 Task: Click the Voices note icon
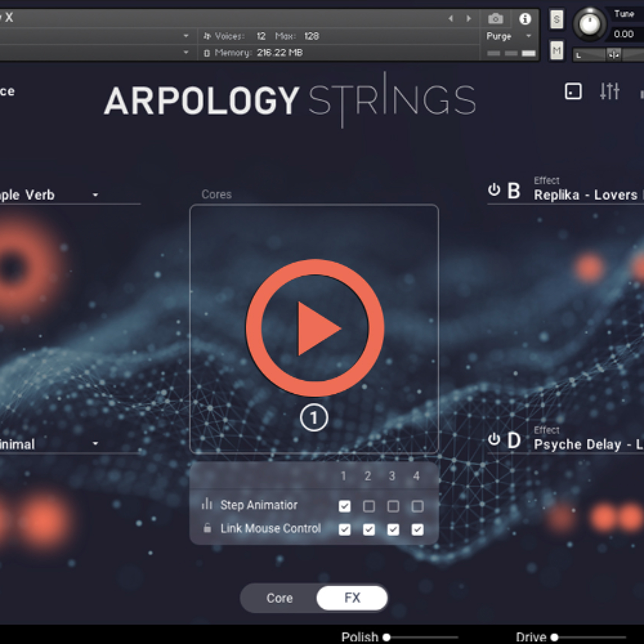(x=207, y=36)
